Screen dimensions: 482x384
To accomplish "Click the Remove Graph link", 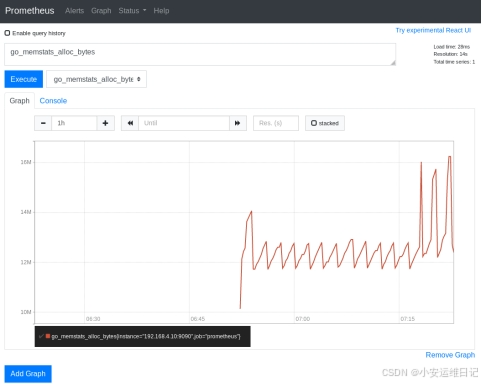I will coord(450,355).
